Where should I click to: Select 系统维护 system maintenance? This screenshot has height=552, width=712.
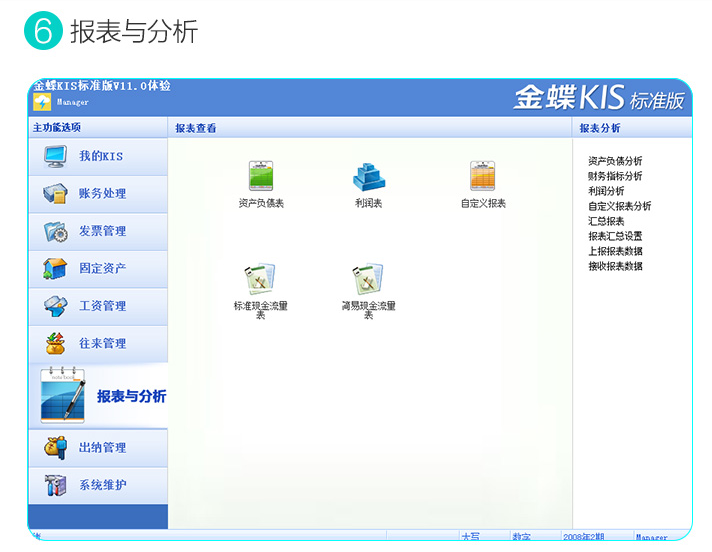[x=98, y=486]
